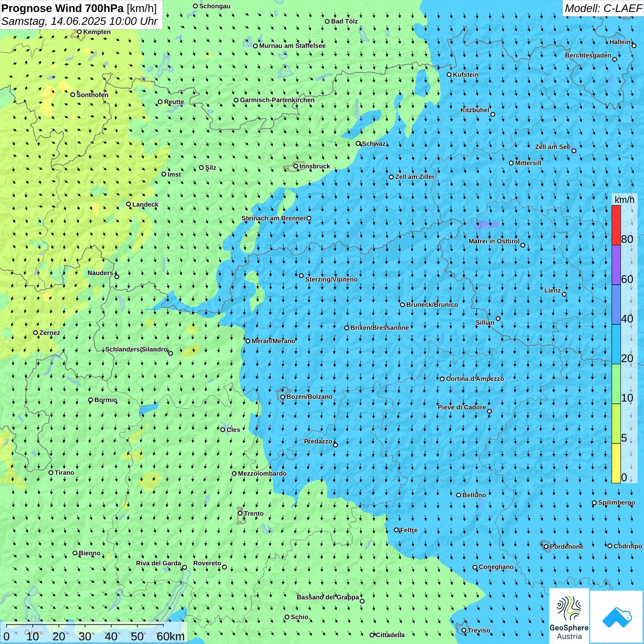This screenshot has height=644, width=644.
Task: Click the date 'Samstag, 14.06.2025 10:00 Uhr'
Action: click(80, 21)
